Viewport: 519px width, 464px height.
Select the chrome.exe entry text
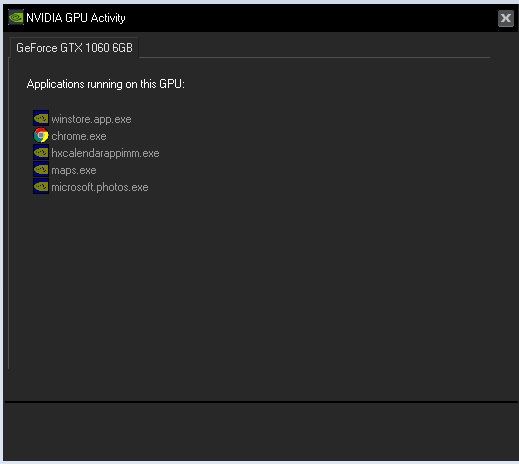click(79, 136)
